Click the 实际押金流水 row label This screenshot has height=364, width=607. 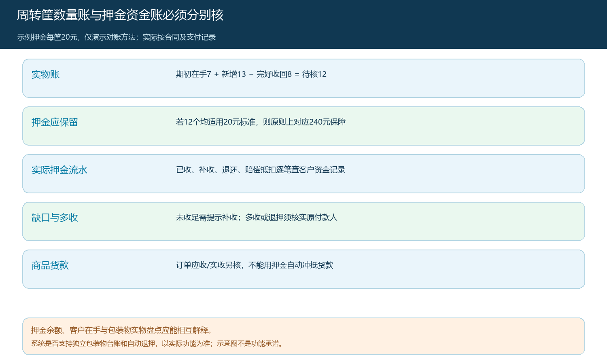[x=59, y=170]
